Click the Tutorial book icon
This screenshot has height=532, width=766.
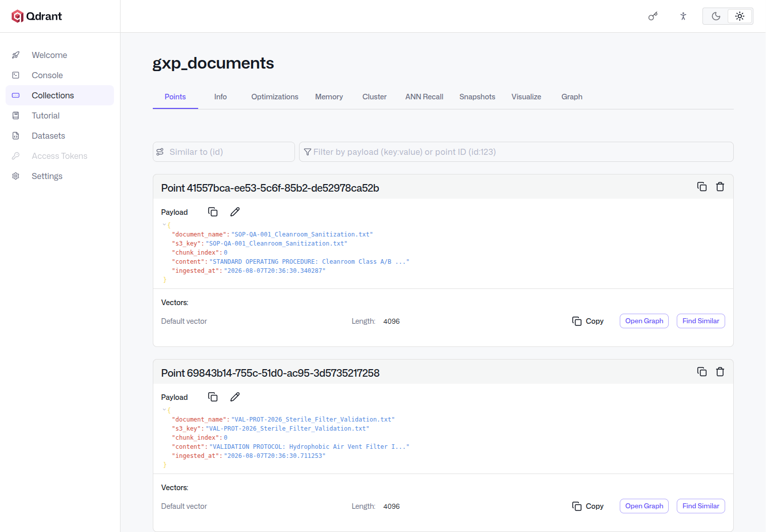click(x=16, y=115)
